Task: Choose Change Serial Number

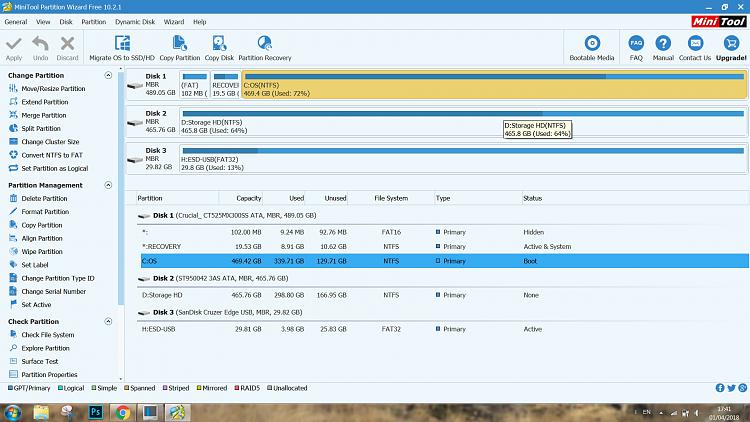Action: click(x=54, y=291)
